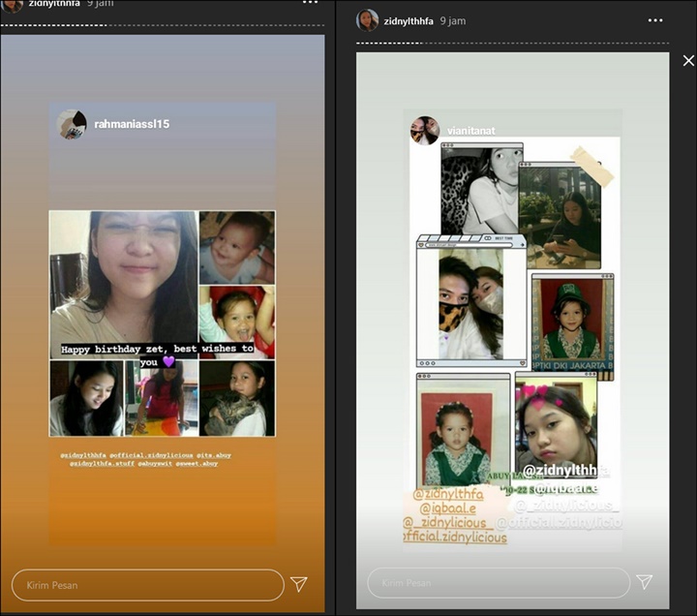Open the three-dot menu on right story
Image resolution: width=697 pixels, height=616 pixels.
(655, 20)
